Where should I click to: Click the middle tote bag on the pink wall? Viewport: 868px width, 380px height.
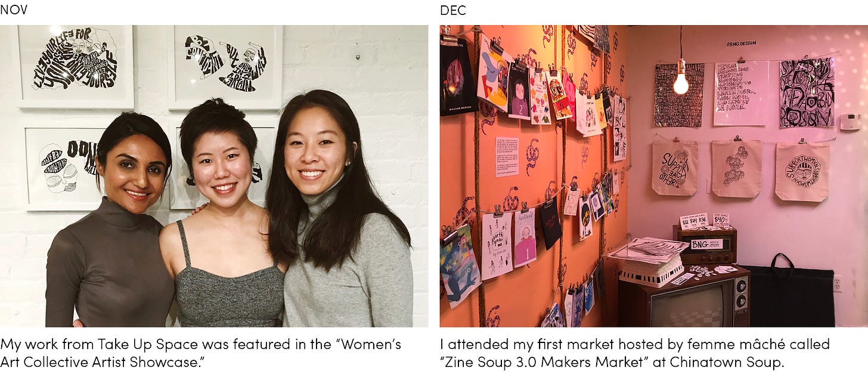point(736,168)
